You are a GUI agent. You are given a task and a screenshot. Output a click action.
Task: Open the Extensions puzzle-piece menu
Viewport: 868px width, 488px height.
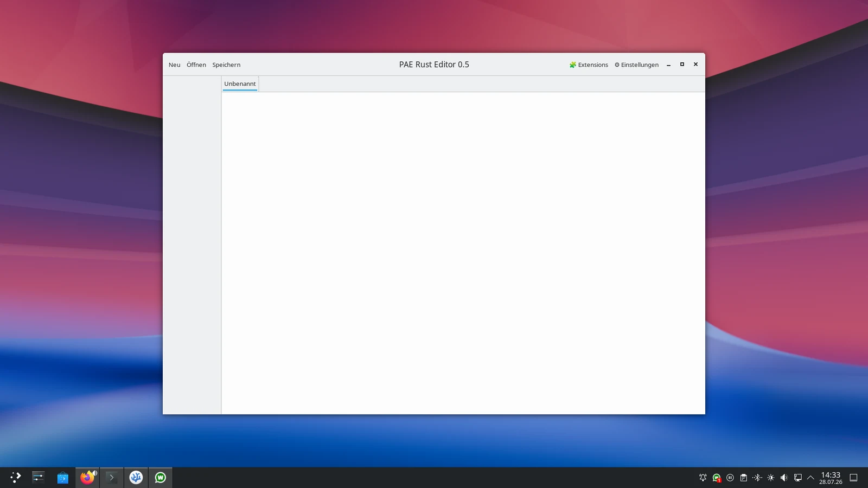pos(589,65)
